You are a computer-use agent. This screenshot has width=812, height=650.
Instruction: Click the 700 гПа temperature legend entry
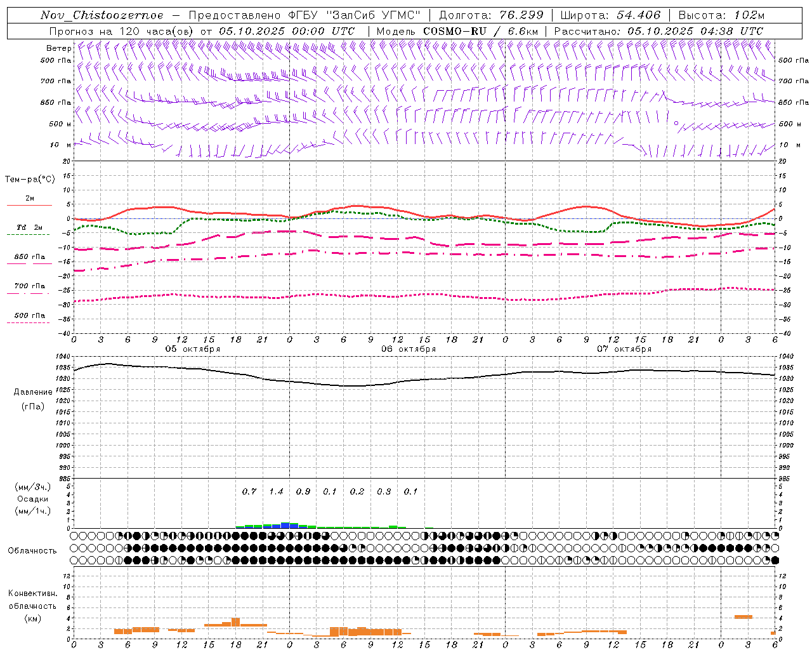(x=30, y=286)
